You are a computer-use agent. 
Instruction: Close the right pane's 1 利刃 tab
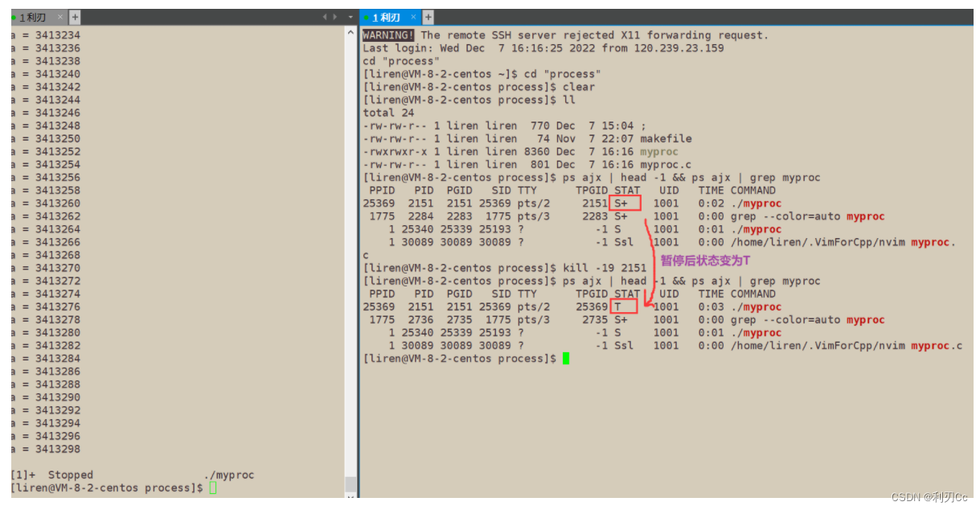coord(414,17)
